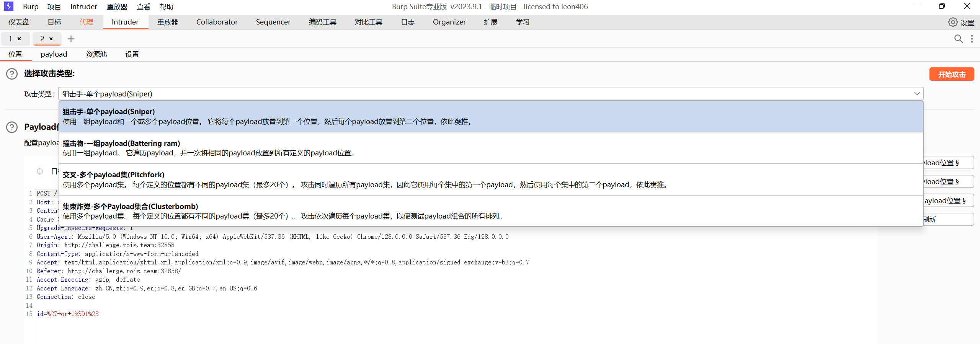
Task: Click the search magnifier icon
Action: [959, 39]
